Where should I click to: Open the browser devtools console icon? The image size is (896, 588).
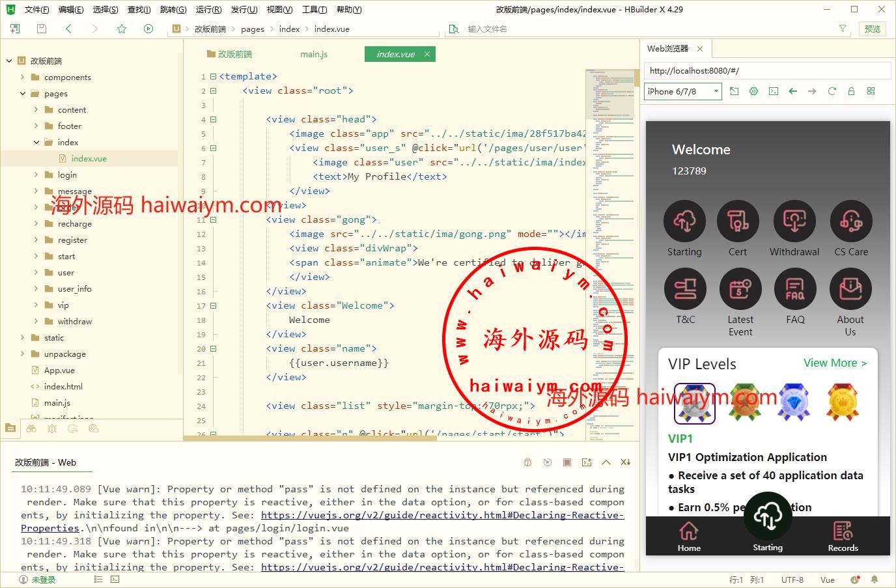pos(773,91)
